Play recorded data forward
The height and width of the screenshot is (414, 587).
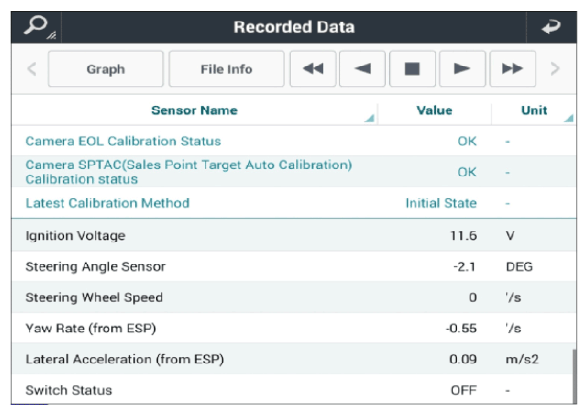(x=462, y=69)
